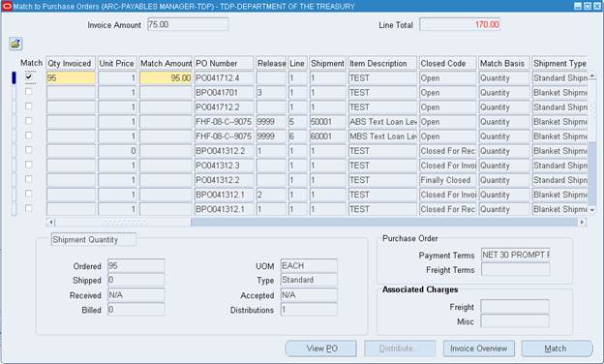The image size is (604, 364).
Task: Click the Oracle window icon in title bar
Action: [x=7, y=7]
